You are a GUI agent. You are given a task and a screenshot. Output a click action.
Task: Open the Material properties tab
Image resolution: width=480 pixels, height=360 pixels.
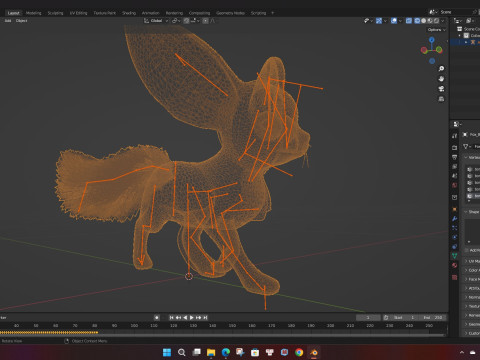454,265
